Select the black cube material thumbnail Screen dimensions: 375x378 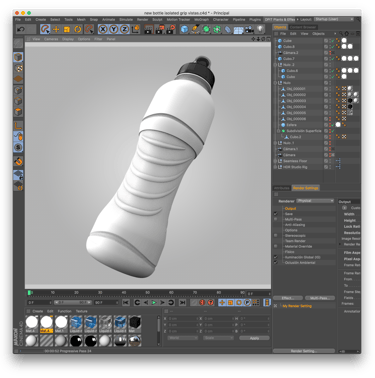[x=135, y=322]
